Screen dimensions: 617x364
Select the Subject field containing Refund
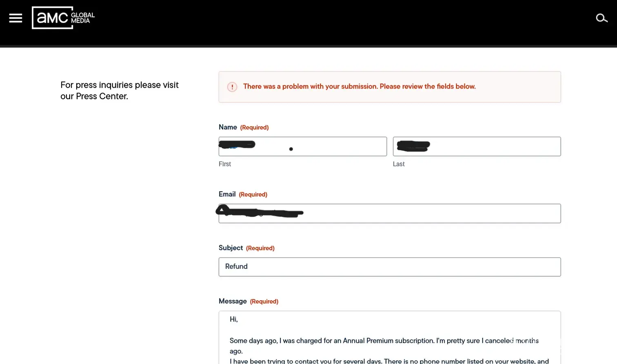390,267
